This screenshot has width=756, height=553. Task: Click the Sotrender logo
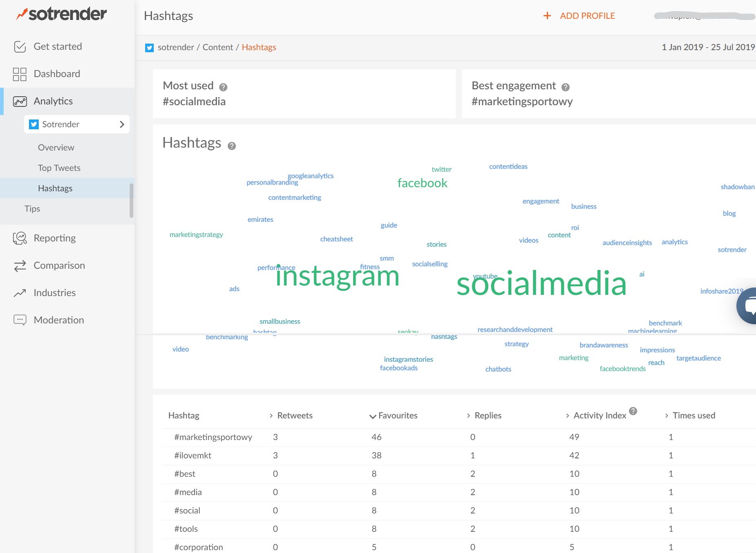[61, 13]
